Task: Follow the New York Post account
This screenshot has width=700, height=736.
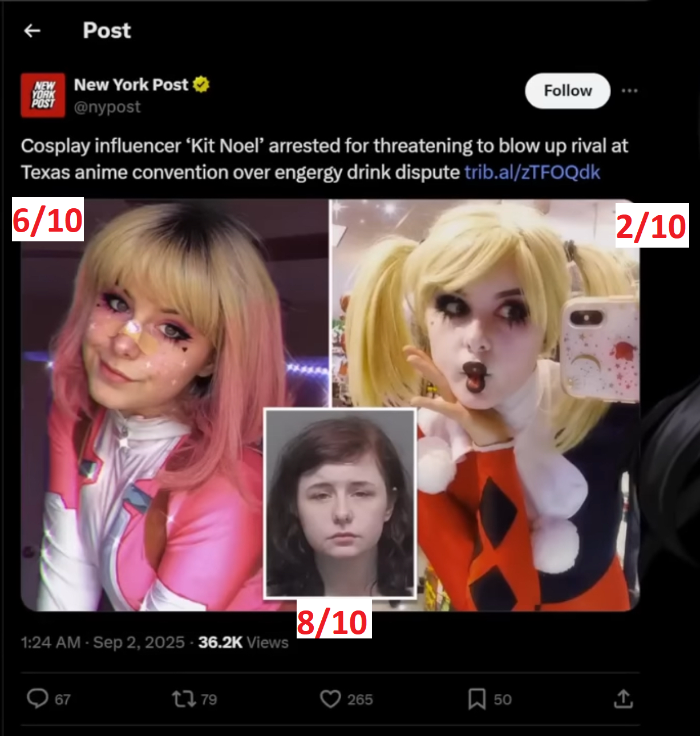Action: (568, 91)
